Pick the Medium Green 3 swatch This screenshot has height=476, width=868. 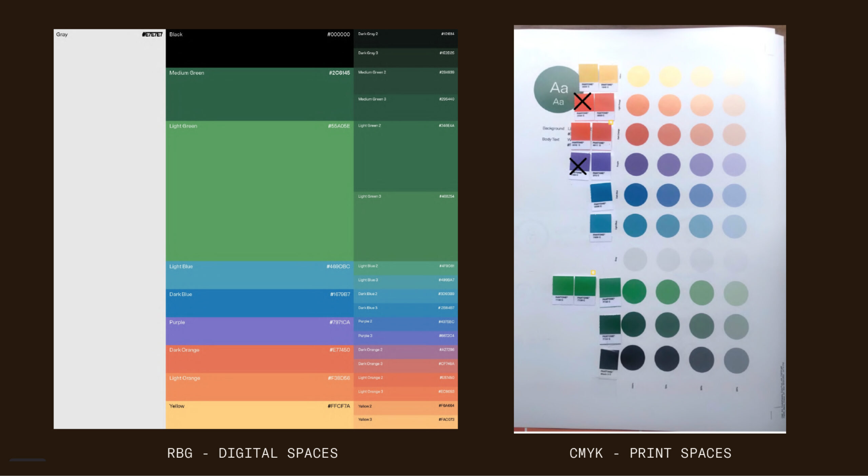point(406,108)
